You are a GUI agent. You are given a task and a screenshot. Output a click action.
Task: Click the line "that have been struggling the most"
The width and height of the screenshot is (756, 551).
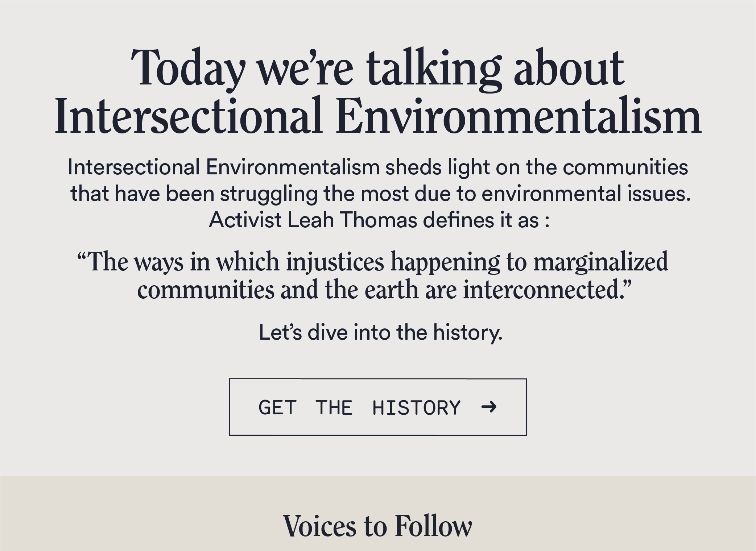(x=380, y=194)
